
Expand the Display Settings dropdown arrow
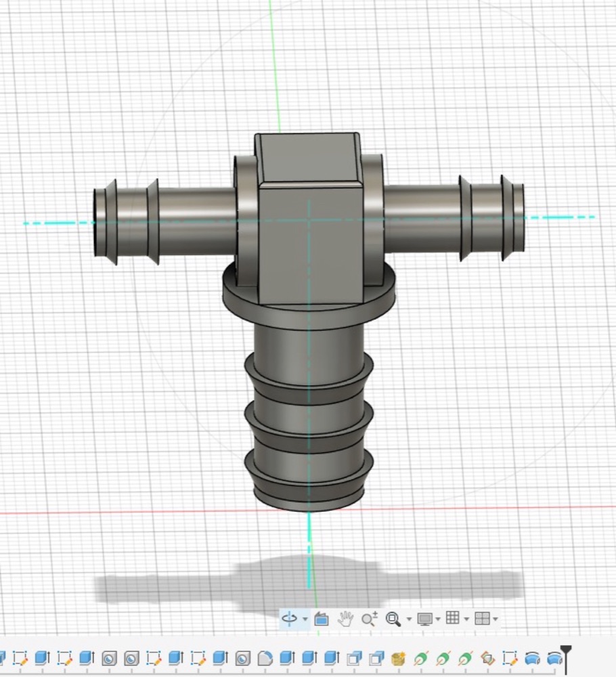pos(438,619)
